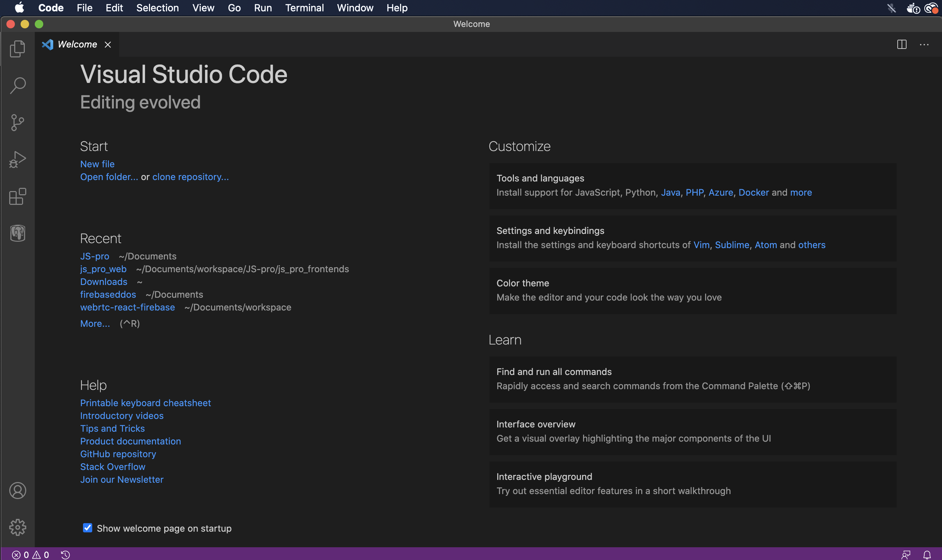Click the notifications bell in status bar
Screen dimensions: 942x560
pyautogui.click(x=927, y=555)
